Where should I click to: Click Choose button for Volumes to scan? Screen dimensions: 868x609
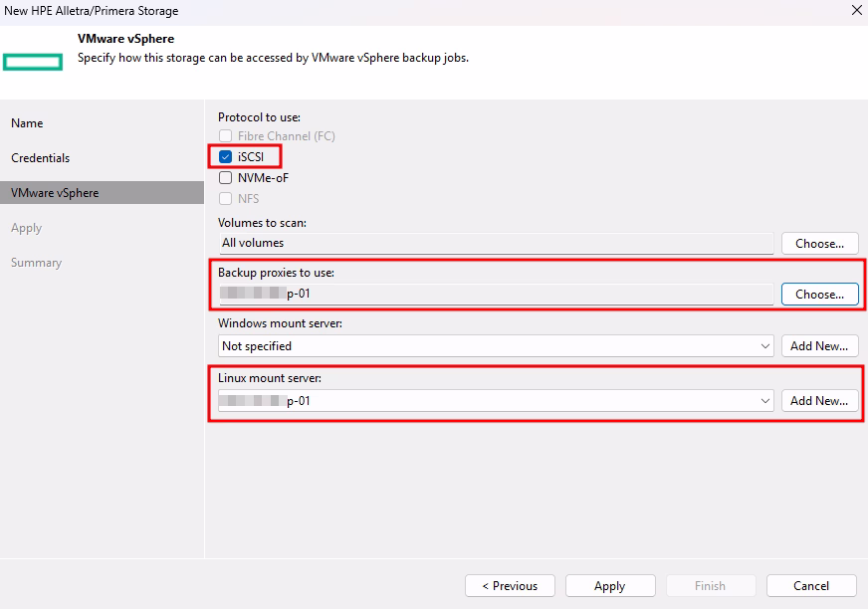click(819, 243)
